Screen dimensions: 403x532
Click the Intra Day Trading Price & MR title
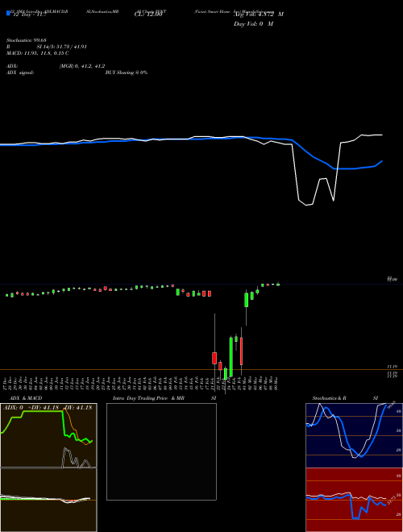(x=148, y=398)
